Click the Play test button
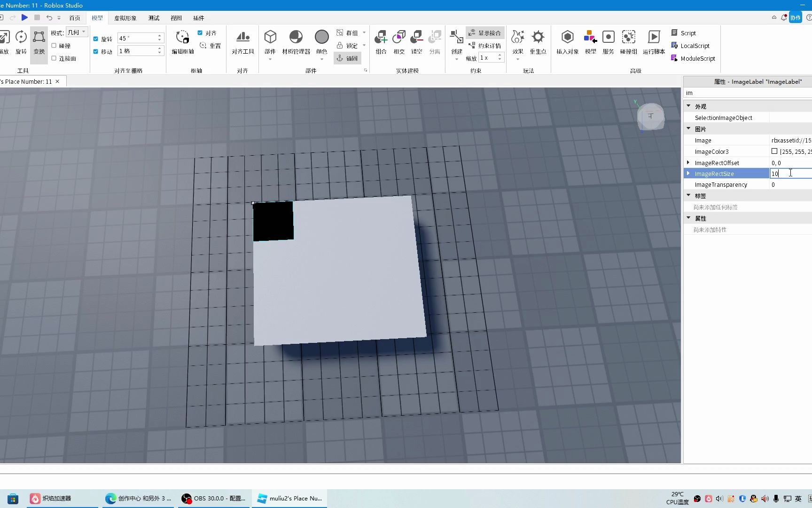Image resolution: width=812 pixels, height=508 pixels. coord(24,17)
